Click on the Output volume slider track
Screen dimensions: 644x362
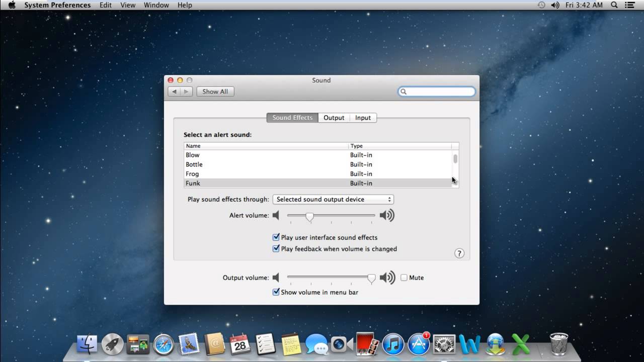click(x=331, y=277)
